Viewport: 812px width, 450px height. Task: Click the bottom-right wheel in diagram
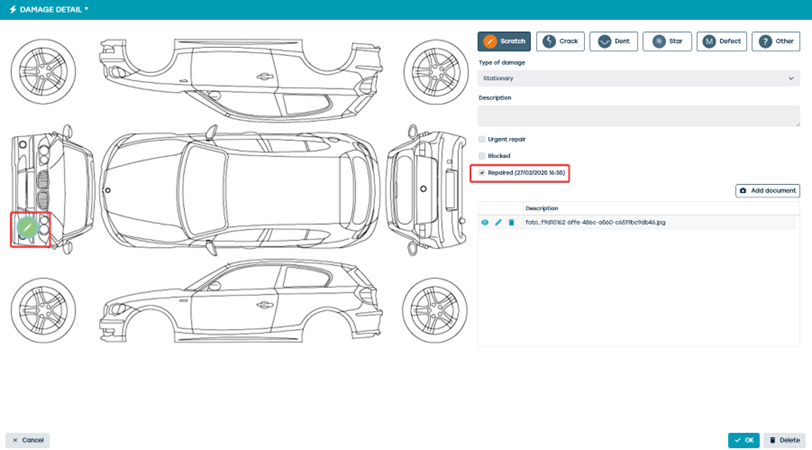435,311
